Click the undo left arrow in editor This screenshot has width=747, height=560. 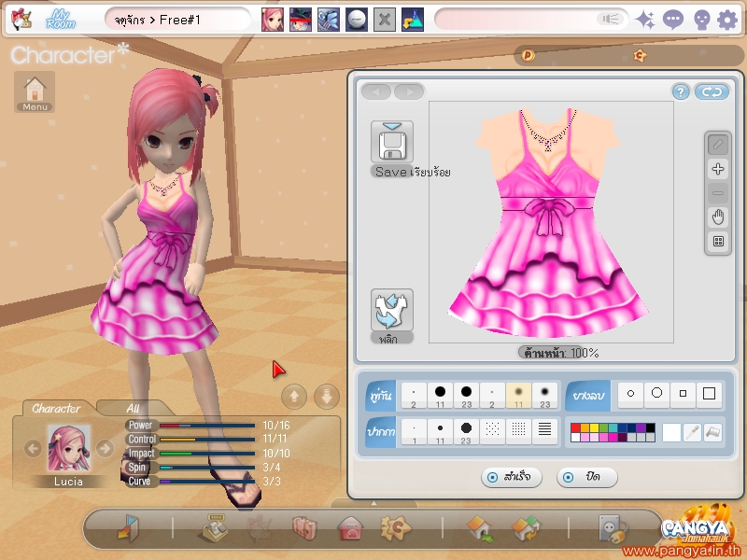point(377,91)
